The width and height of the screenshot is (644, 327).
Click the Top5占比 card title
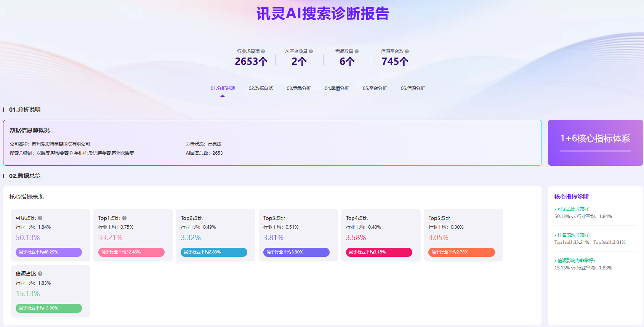439,218
